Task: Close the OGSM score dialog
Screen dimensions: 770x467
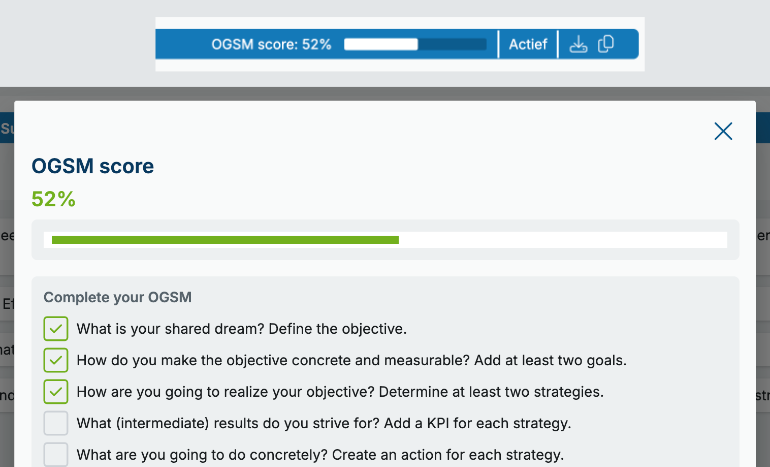Action: pos(723,131)
